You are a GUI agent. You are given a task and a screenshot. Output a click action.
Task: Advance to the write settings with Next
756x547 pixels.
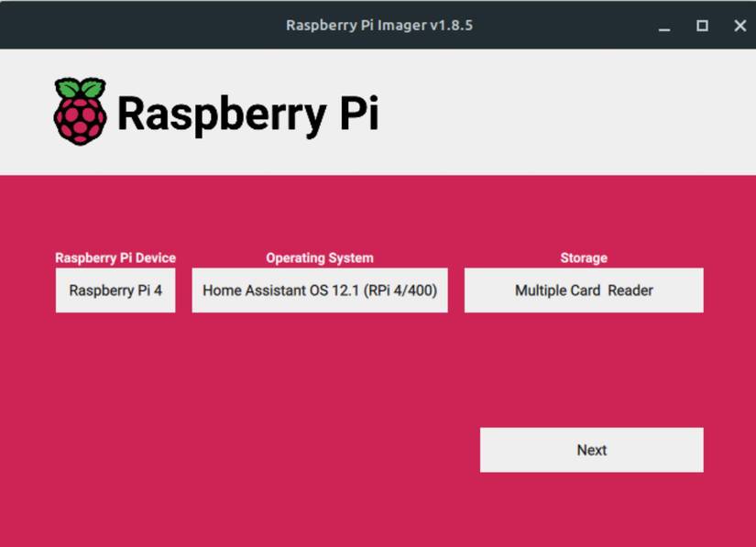[591, 449]
